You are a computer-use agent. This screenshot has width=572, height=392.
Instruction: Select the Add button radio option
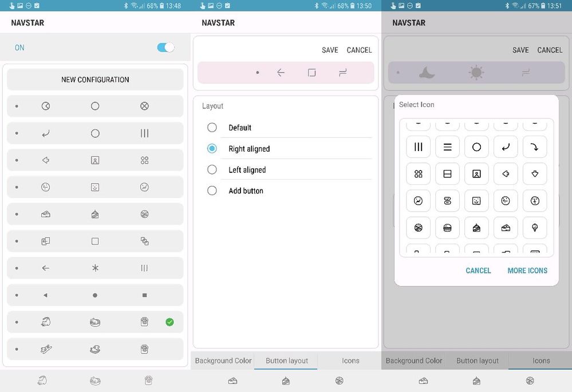point(212,191)
